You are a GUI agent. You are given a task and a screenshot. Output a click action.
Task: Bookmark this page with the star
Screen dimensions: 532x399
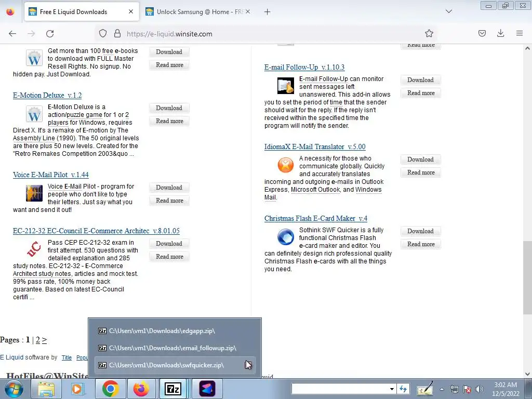coord(429,34)
